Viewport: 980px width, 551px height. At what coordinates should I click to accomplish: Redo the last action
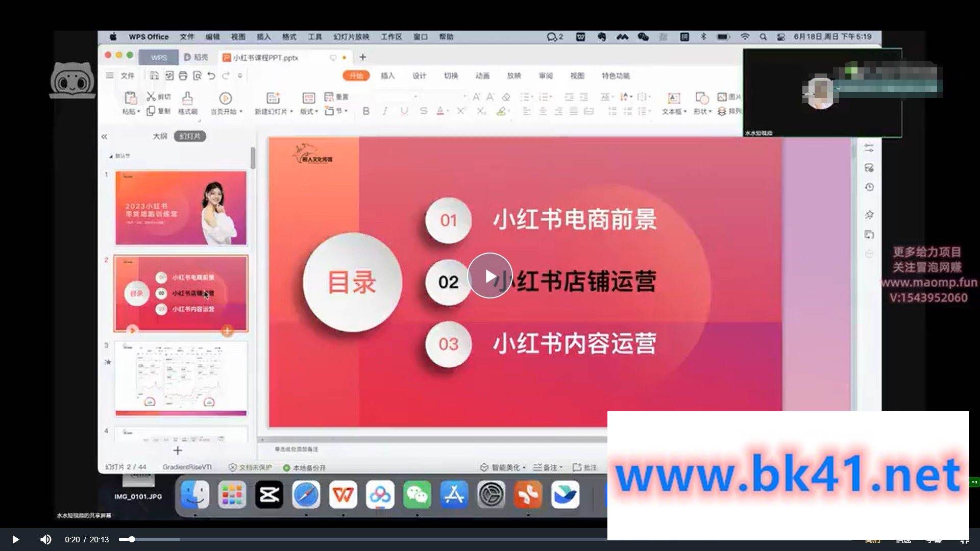[226, 76]
